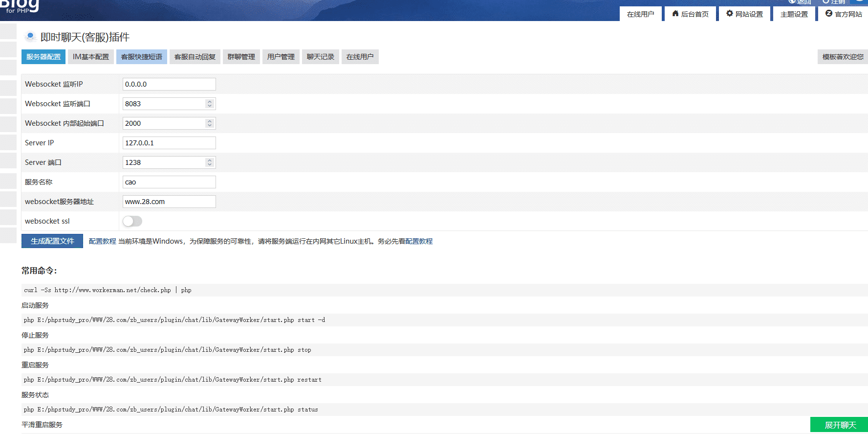Click the chat plugin icon beside the title
The image size is (868, 434).
[30, 37]
